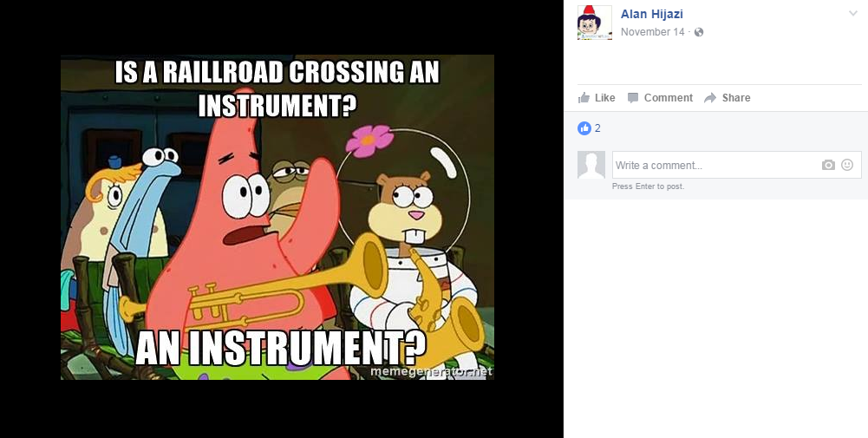Click the AN INSTRUMENT? bottom caption text
868x438 pixels.
[281, 348]
